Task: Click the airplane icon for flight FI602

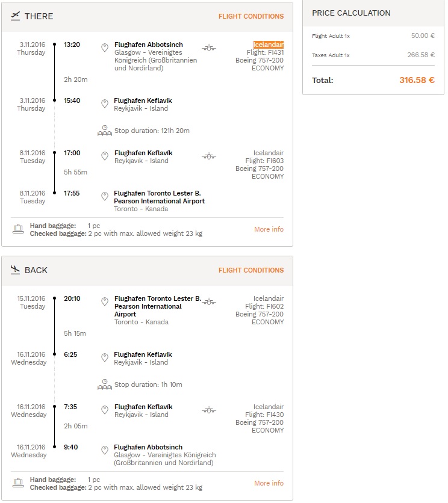Action: click(209, 302)
